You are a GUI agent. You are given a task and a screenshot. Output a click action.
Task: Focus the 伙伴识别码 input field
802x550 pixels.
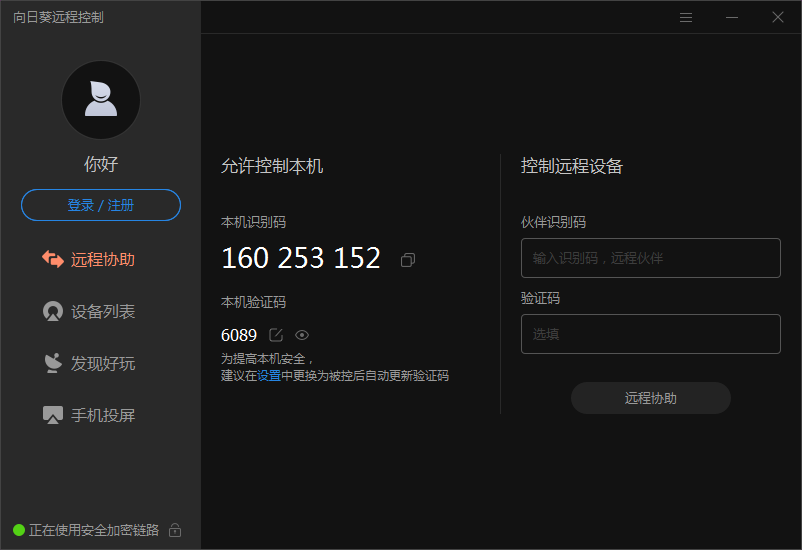point(651,258)
